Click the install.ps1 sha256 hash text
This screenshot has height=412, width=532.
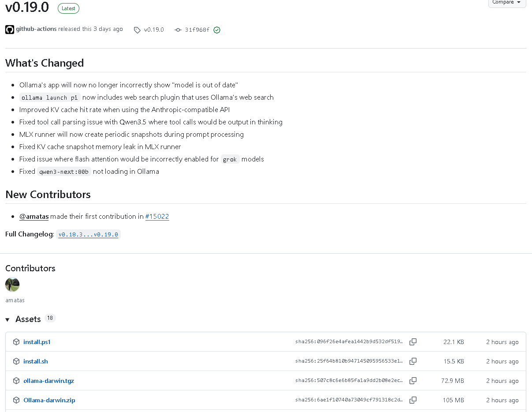tap(349, 342)
